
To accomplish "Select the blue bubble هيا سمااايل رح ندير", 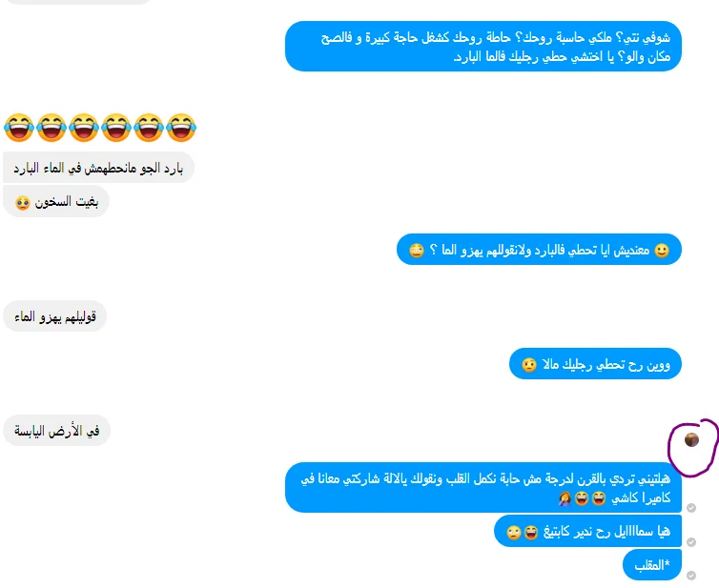I will [587, 531].
